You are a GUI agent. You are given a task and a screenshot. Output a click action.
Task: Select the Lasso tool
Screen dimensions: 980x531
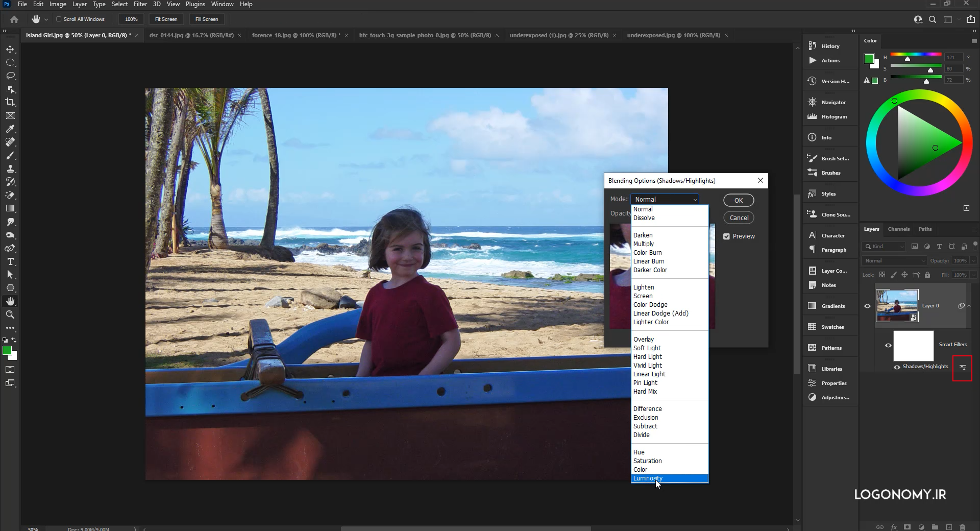10,76
